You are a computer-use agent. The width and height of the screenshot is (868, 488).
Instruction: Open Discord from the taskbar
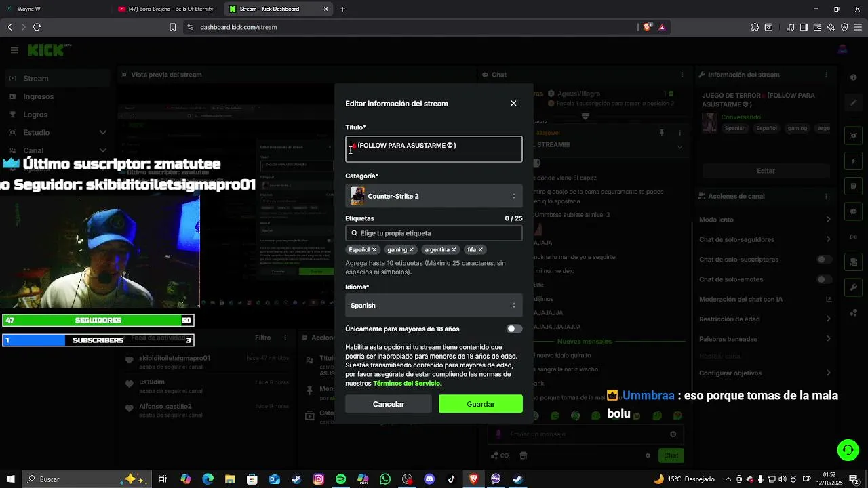click(x=429, y=479)
